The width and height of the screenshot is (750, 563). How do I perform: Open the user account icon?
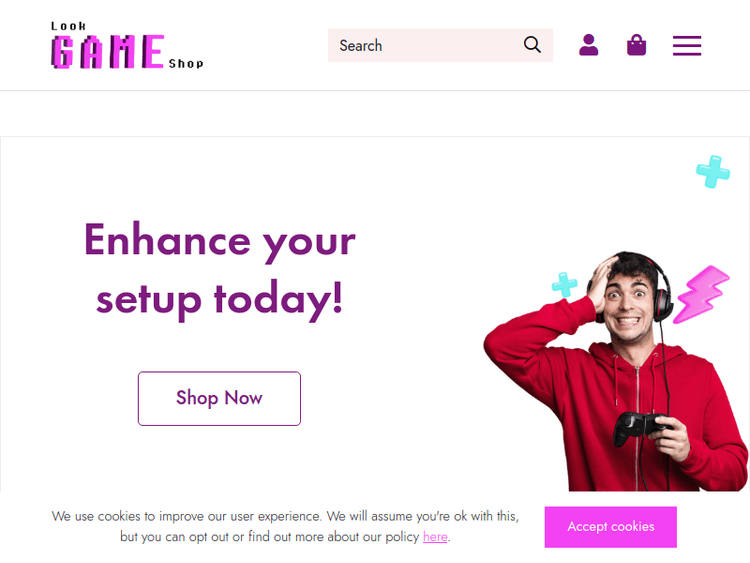[588, 45]
